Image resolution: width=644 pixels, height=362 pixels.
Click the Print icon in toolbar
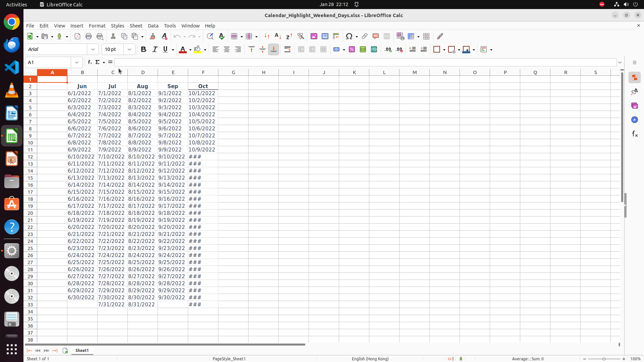tap(89, 36)
